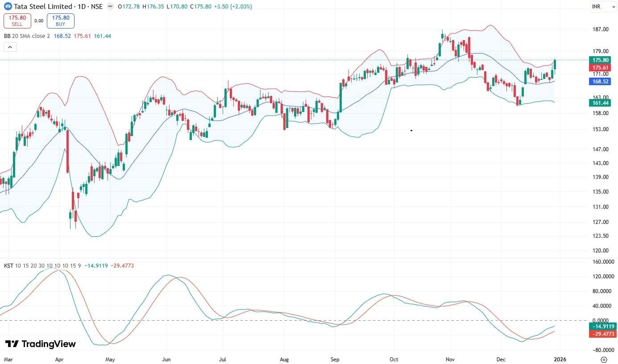Click the Tata Steel logo icon

tap(8, 7)
